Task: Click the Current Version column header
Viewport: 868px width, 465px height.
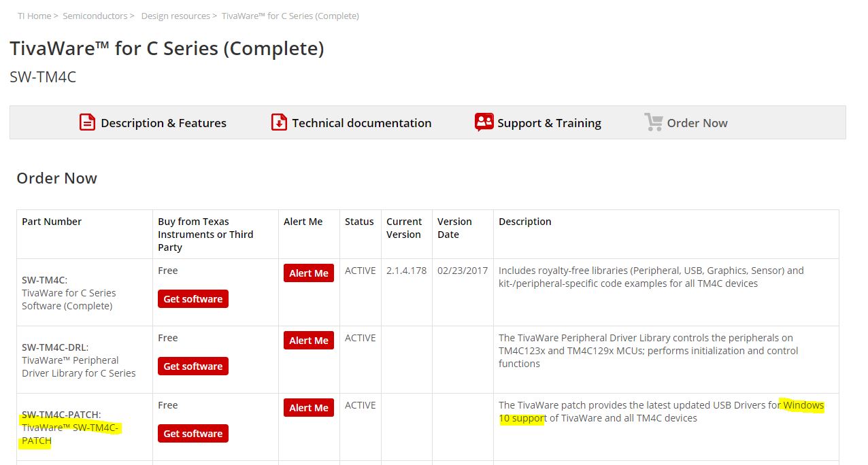Action: (404, 228)
